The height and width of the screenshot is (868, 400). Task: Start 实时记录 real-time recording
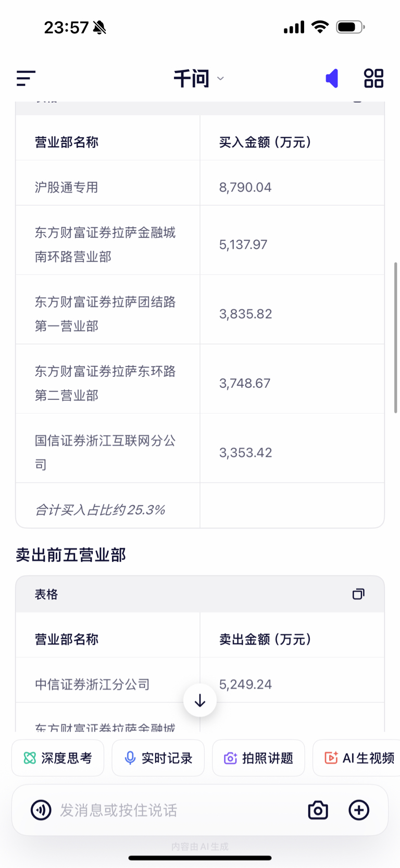pyautogui.click(x=158, y=758)
